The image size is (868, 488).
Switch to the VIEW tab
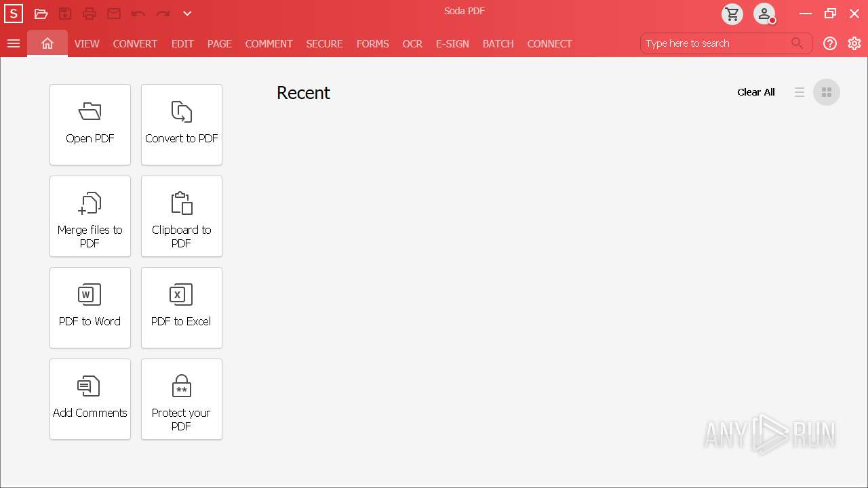(87, 43)
